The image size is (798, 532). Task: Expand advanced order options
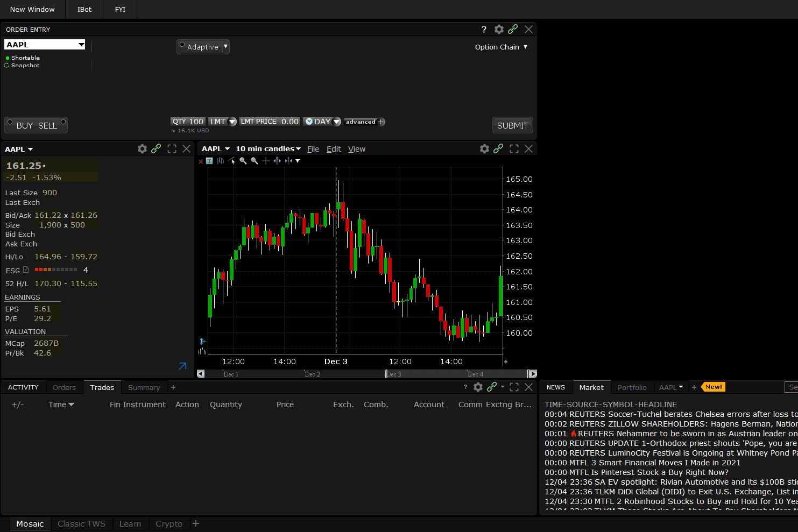[364, 122]
